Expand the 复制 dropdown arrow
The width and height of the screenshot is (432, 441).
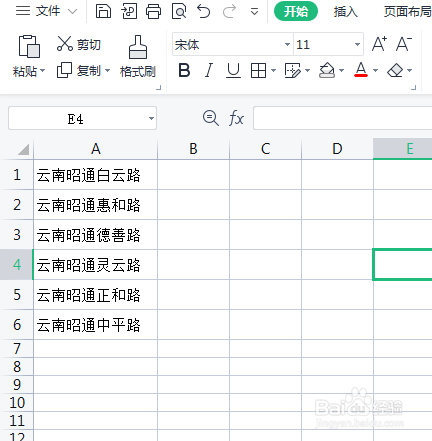coord(107,71)
